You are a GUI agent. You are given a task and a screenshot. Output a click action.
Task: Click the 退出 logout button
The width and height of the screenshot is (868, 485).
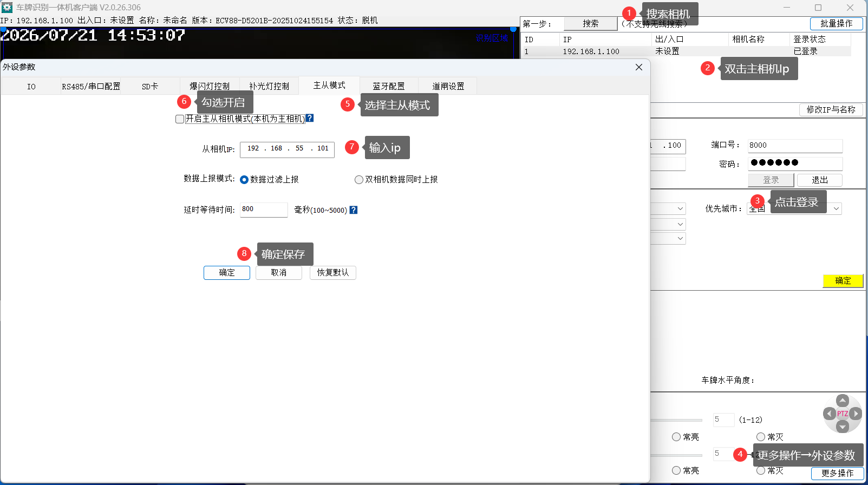(x=820, y=180)
